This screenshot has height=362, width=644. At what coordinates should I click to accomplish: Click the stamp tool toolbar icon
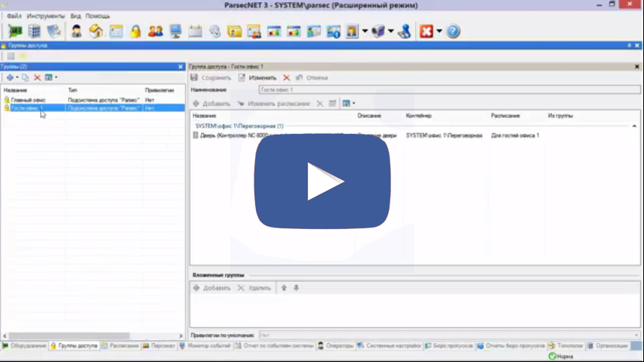(405, 31)
